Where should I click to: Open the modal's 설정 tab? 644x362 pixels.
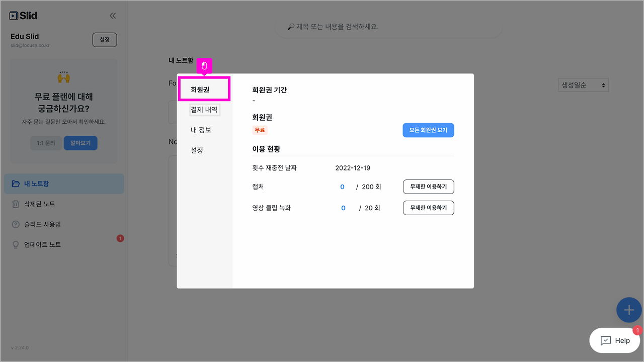point(197,149)
